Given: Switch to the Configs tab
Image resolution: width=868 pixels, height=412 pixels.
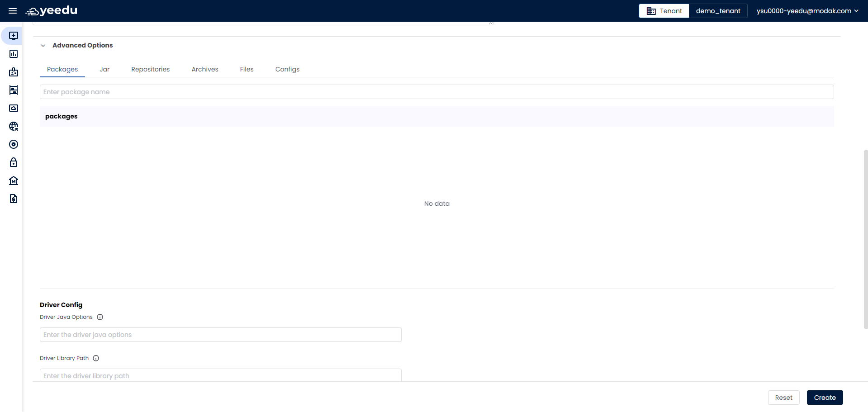Looking at the screenshot, I should (x=287, y=69).
